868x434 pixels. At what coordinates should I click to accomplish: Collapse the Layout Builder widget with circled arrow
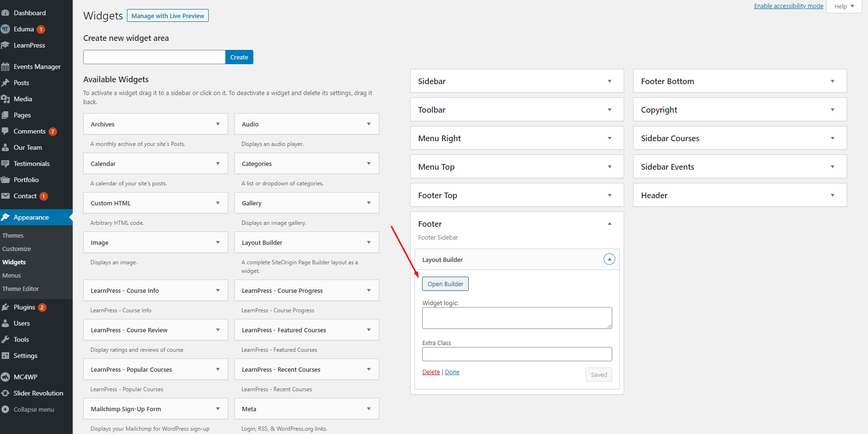pyautogui.click(x=609, y=259)
